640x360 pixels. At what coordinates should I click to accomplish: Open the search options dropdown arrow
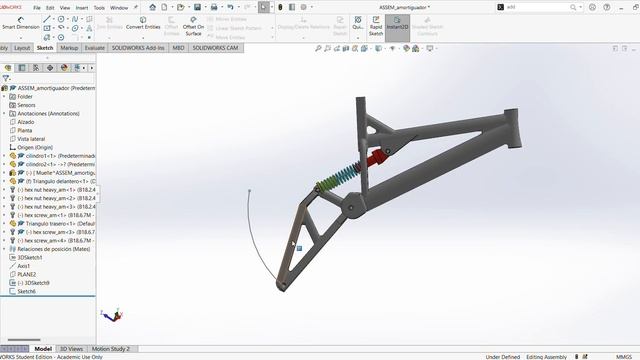[x=580, y=7]
